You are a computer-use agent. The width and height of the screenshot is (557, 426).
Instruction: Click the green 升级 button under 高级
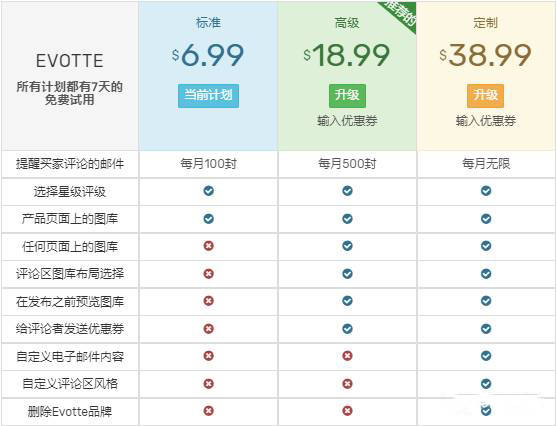pos(347,96)
